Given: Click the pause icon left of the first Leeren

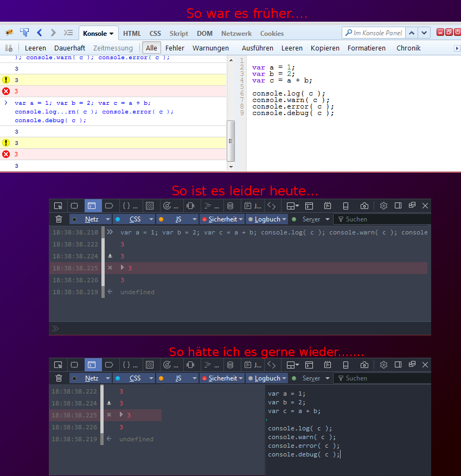Looking at the screenshot, I should tap(9, 48).
